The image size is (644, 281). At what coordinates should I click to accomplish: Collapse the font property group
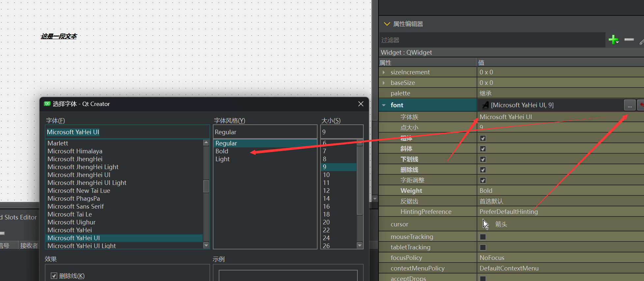[384, 105]
